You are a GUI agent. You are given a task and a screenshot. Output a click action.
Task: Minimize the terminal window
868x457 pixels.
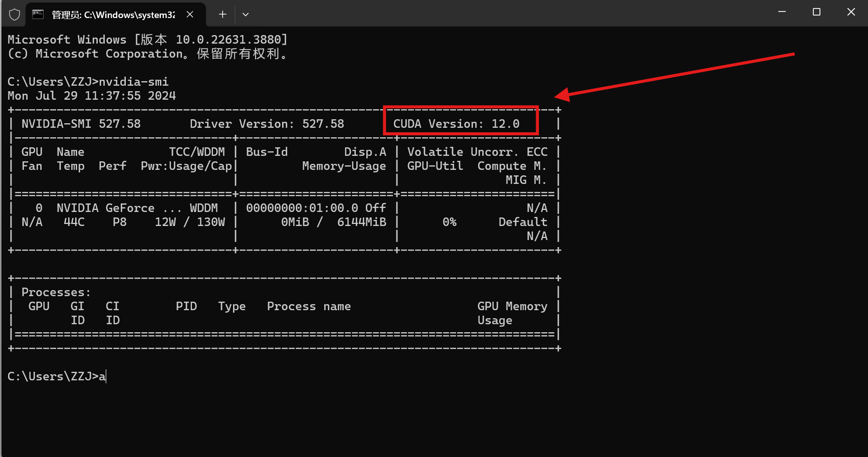(x=782, y=12)
